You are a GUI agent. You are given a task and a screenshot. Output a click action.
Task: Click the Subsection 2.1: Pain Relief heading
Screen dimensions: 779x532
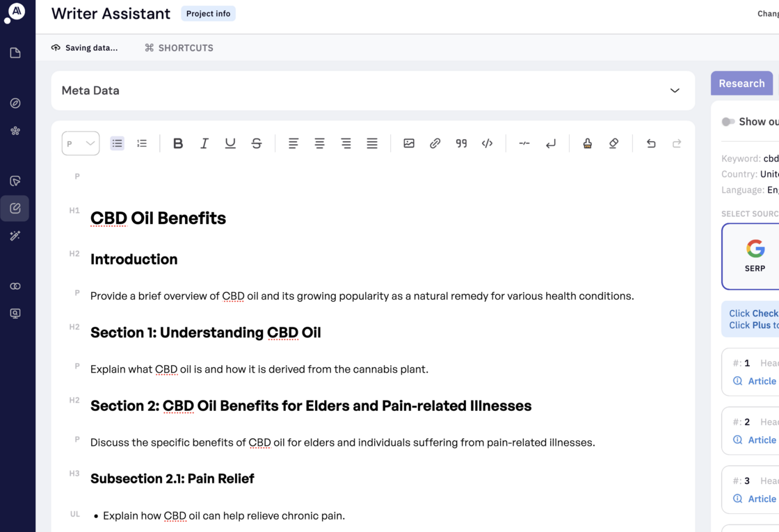click(x=172, y=479)
